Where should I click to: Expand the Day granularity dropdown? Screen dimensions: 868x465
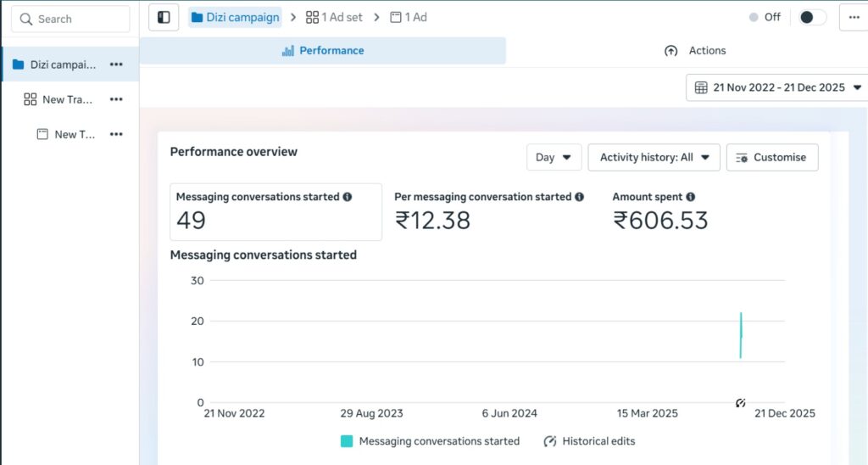pyautogui.click(x=554, y=157)
